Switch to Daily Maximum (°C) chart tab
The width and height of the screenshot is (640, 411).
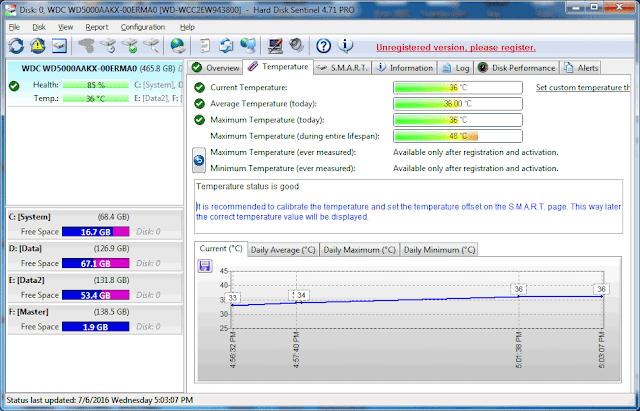[359, 250]
